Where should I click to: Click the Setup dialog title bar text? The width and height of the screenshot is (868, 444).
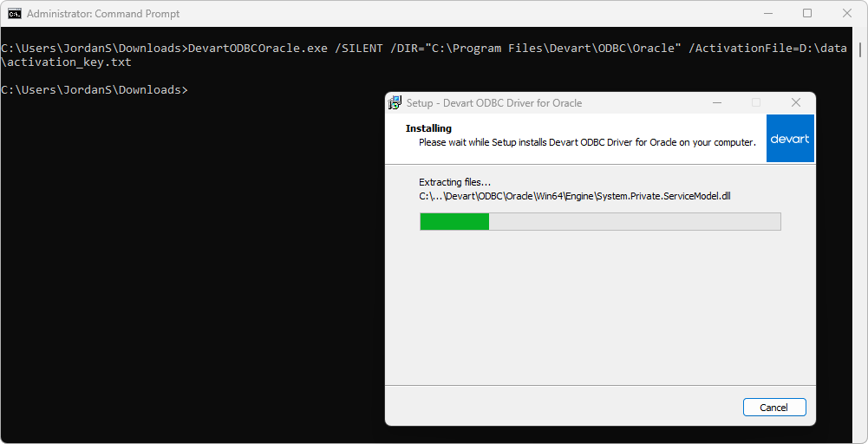494,103
